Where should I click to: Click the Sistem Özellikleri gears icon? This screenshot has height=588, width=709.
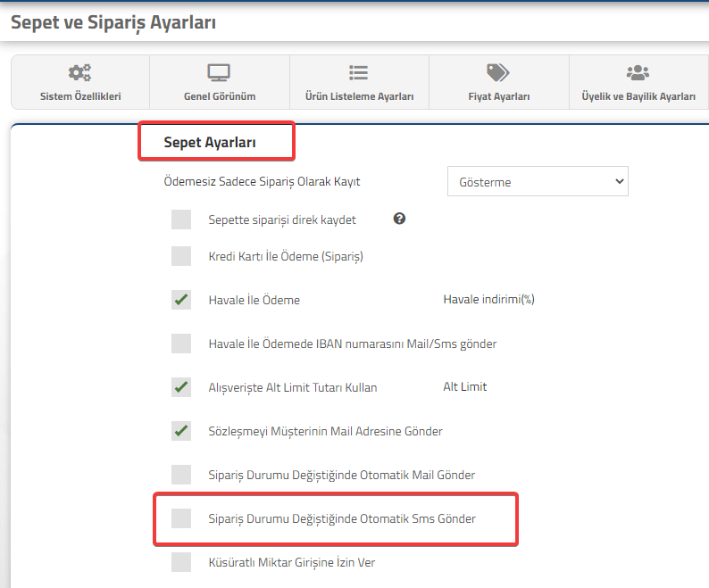[x=79, y=72]
